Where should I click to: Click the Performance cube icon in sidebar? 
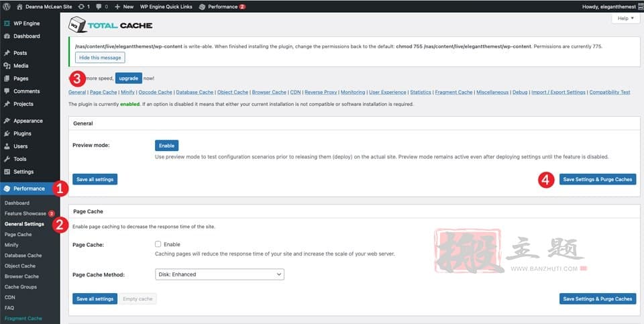point(7,188)
